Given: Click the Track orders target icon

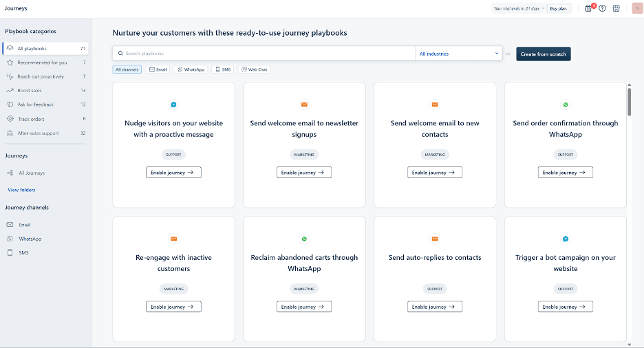Looking at the screenshot, I should click(x=10, y=119).
